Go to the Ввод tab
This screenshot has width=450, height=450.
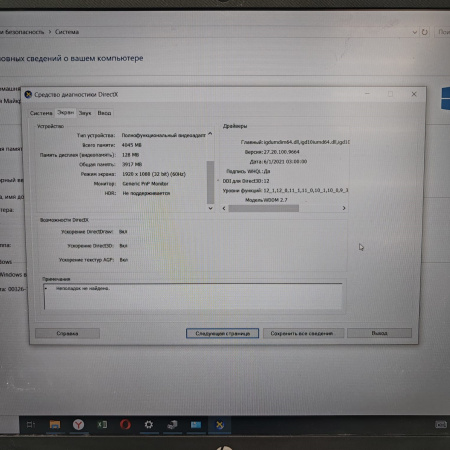click(104, 113)
